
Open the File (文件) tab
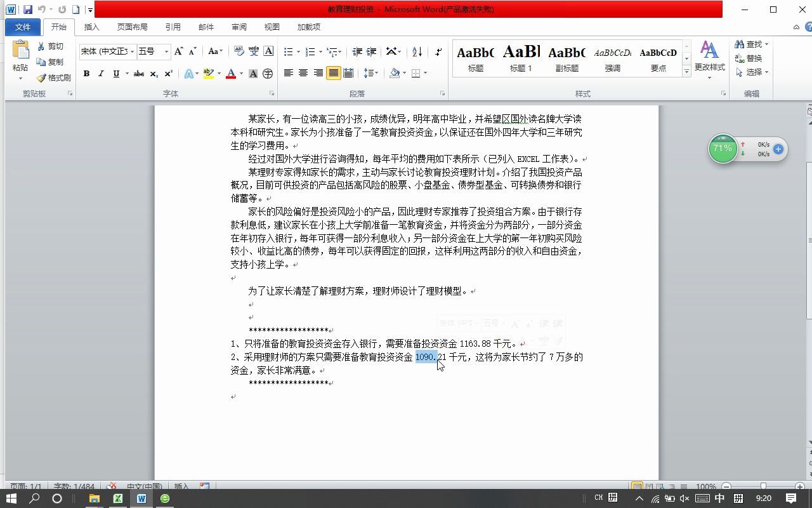(23, 27)
